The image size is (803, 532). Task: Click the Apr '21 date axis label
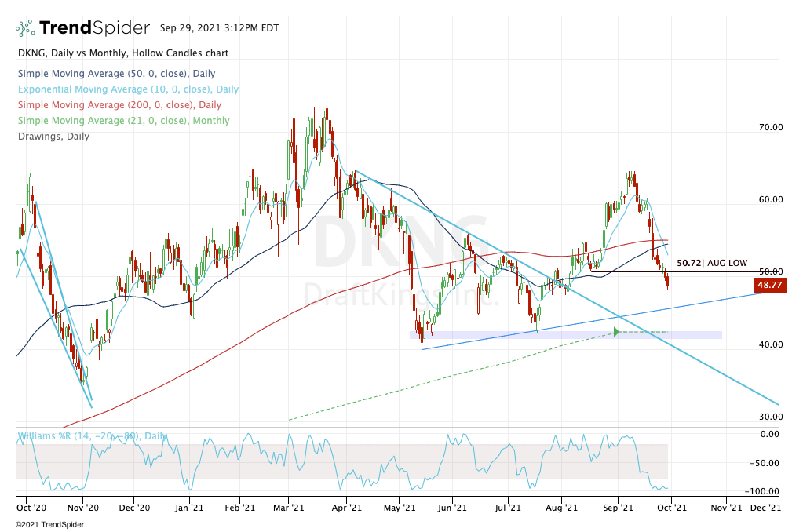pyautogui.click(x=347, y=508)
